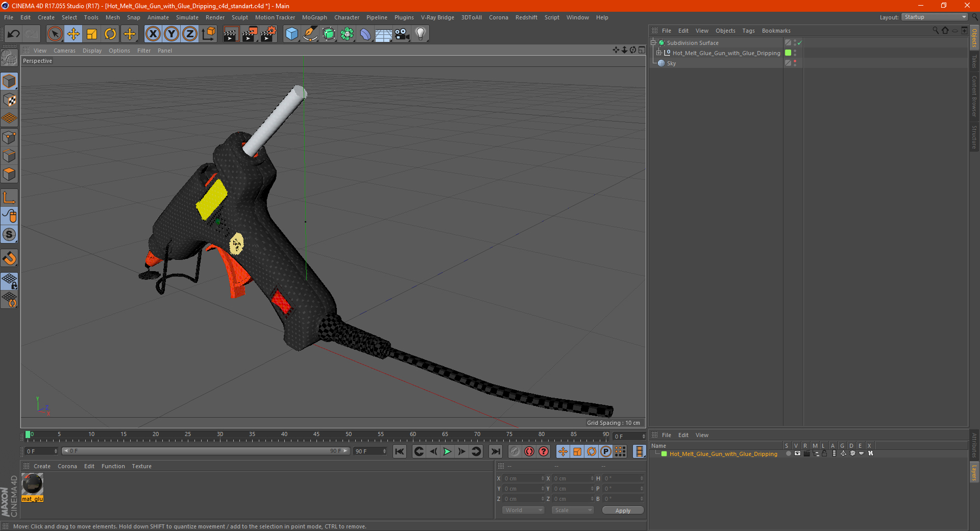Toggle Enable Snap S icon
Screen dimensions: 980x531
click(9, 235)
